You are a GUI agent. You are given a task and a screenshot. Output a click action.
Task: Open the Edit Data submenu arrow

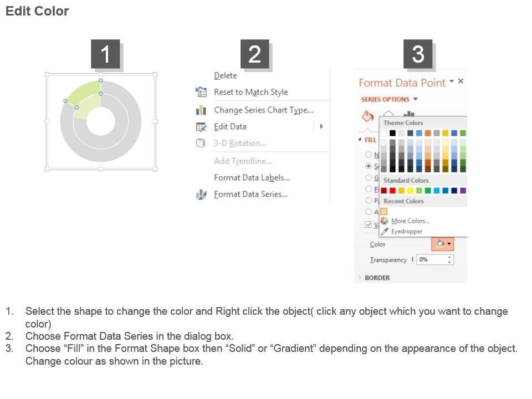pyautogui.click(x=321, y=126)
